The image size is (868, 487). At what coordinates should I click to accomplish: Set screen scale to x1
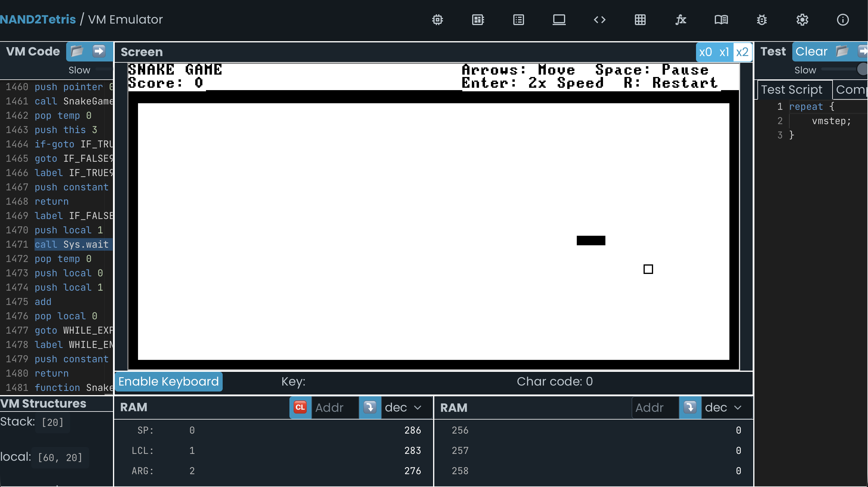[x=724, y=52]
